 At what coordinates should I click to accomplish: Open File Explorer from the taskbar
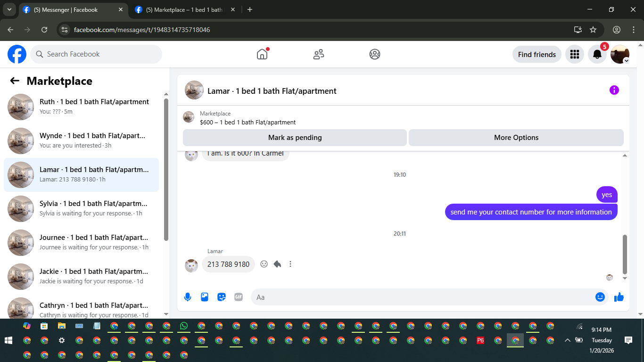pyautogui.click(x=61, y=326)
